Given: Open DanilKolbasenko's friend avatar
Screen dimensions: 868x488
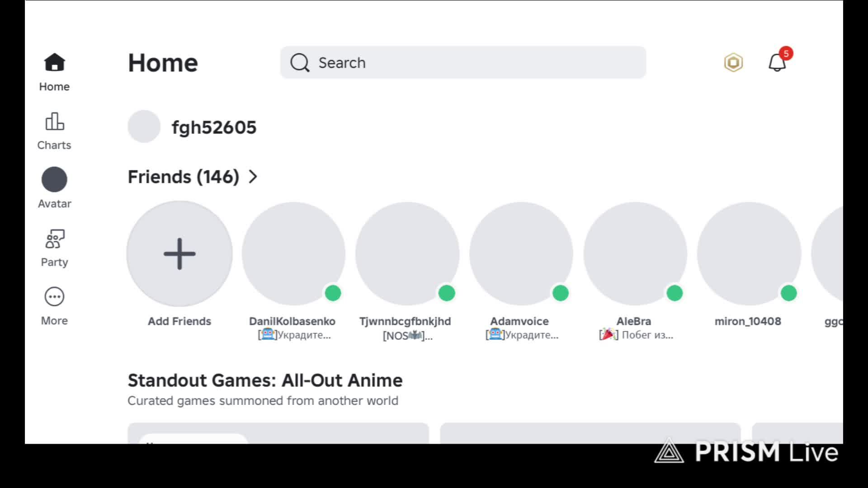Looking at the screenshot, I should [293, 253].
